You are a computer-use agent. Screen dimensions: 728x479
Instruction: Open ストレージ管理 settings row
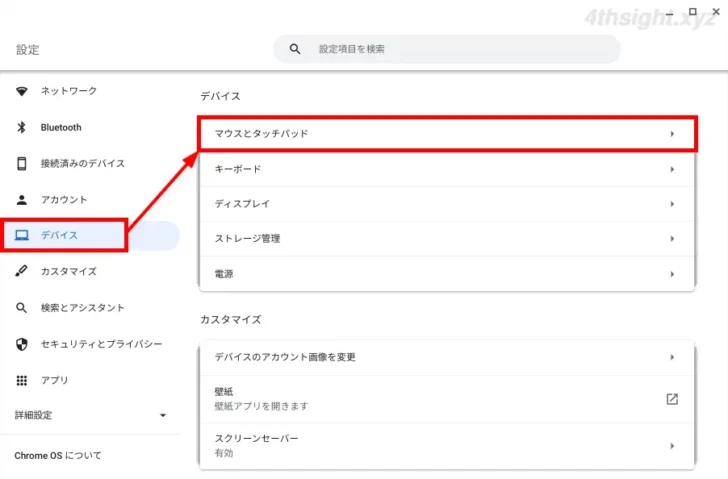447,239
